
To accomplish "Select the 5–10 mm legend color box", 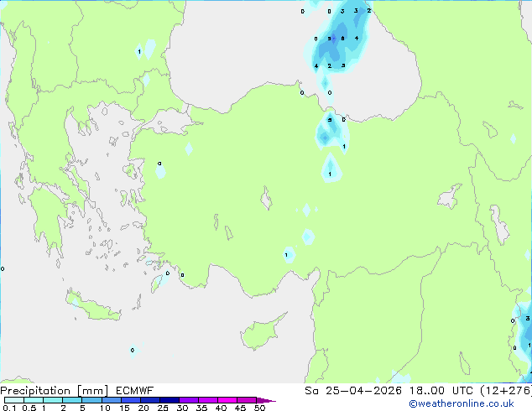I will click(91, 400).
